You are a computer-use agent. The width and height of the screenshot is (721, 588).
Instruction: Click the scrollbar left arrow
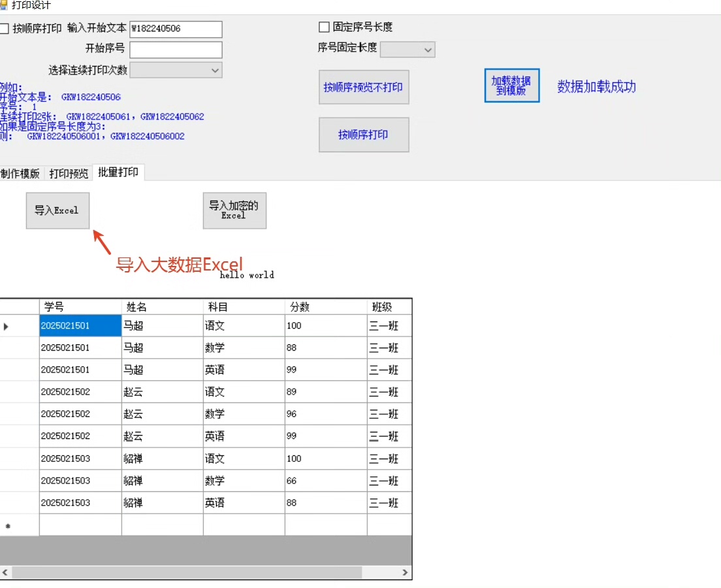point(5,572)
